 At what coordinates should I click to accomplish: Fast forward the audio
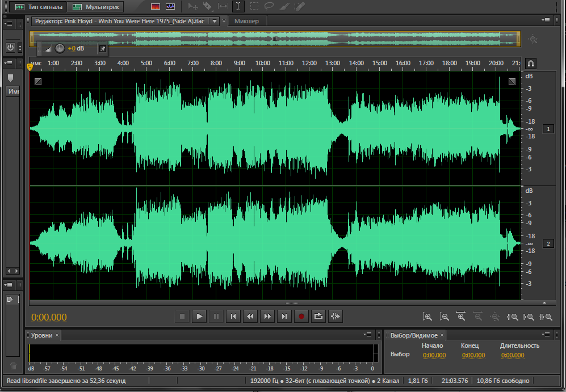[x=267, y=317]
